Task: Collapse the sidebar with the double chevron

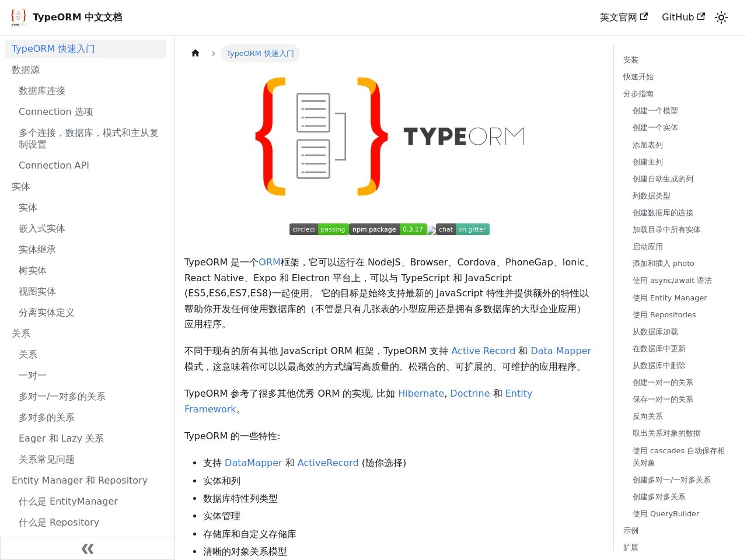Action: 88,548
